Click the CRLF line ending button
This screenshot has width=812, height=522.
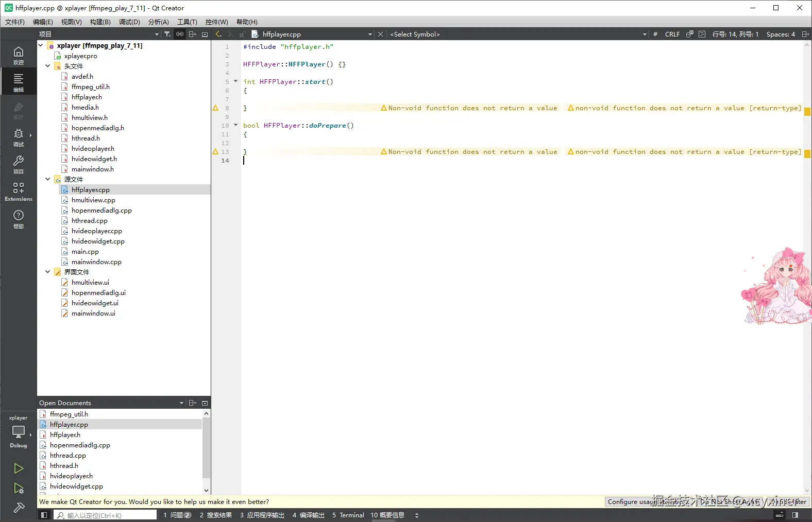(672, 34)
